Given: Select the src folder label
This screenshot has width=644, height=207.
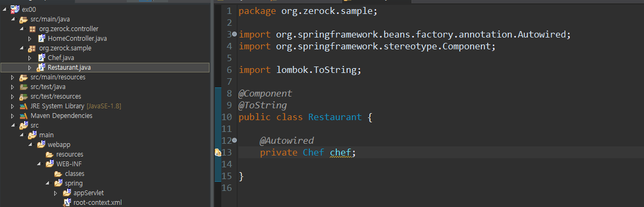Looking at the screenshot, I should (34, 125).
